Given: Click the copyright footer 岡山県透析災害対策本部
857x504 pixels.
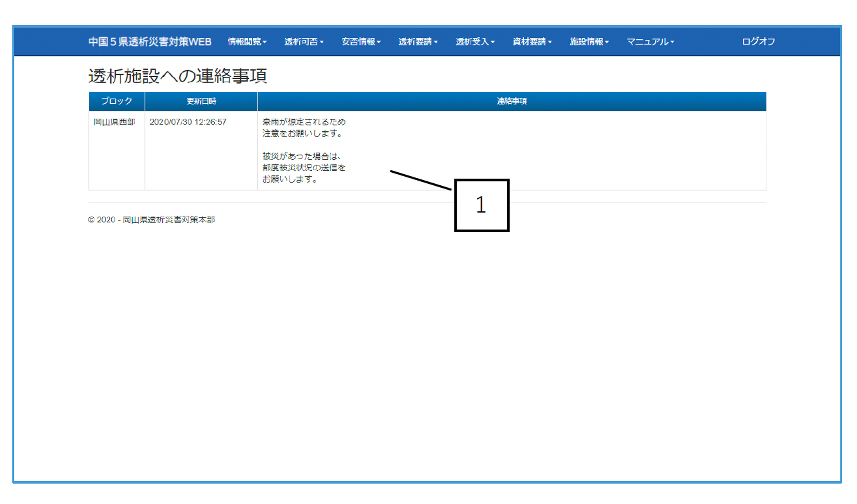Looking at the screenshot, I should point(152,220).
